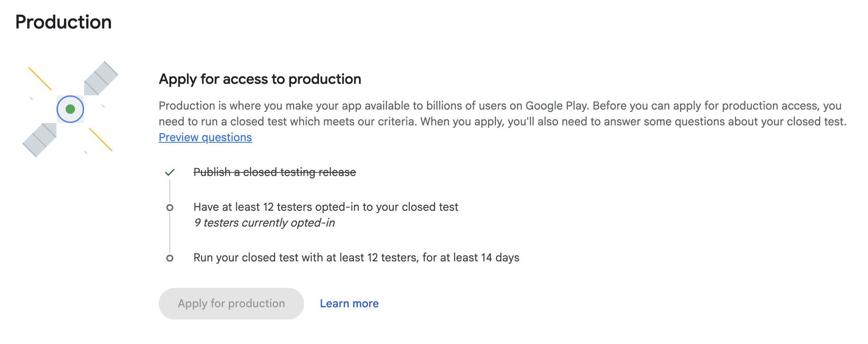Click the step circle beside the 14 days requirement
Image resolution: width=868 pixels, height=344 pixels.
(170, 258)
